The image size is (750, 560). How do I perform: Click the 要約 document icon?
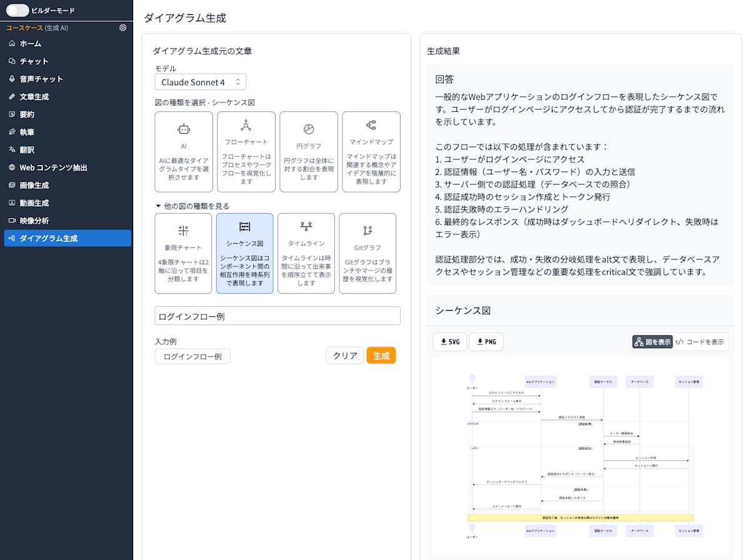point(12,114)
